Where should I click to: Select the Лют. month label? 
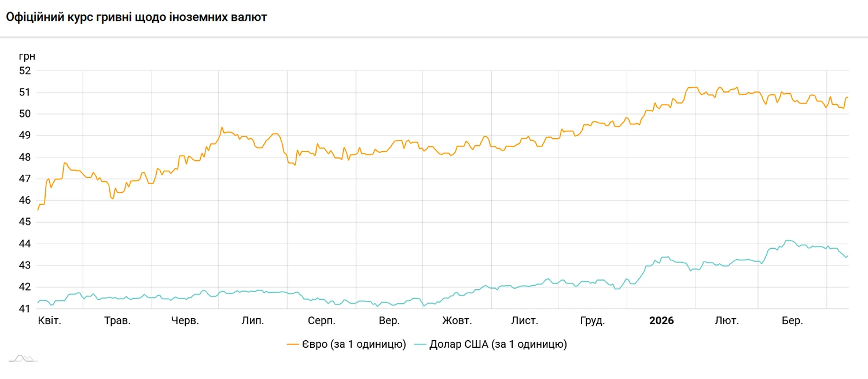tap(727, 321)
